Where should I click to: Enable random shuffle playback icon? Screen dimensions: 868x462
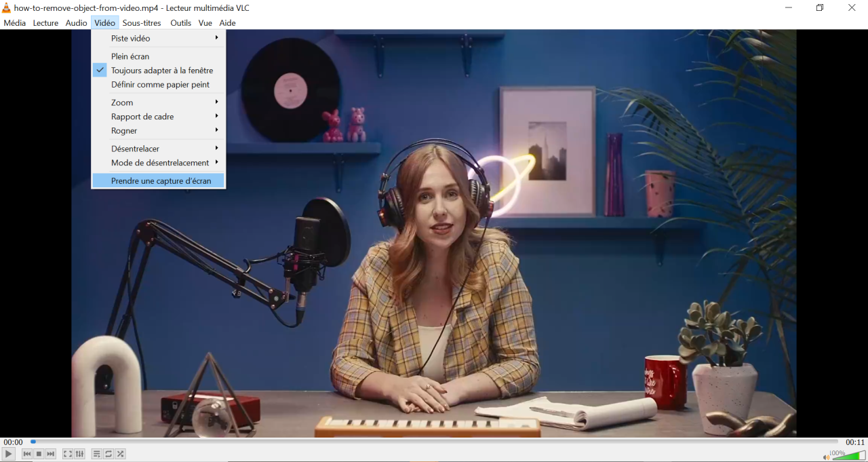click(120, 454)
